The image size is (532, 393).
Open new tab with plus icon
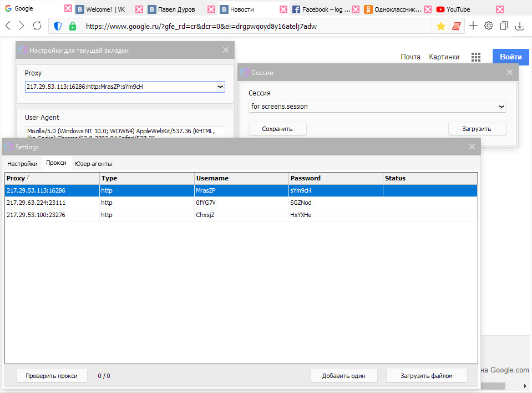tap(473, 26)
